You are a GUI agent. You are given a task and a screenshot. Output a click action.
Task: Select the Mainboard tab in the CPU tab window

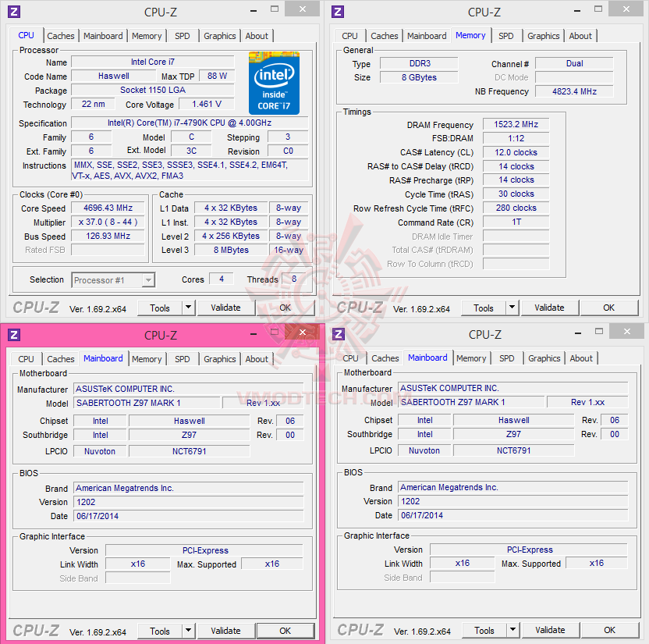pos(103,36)
